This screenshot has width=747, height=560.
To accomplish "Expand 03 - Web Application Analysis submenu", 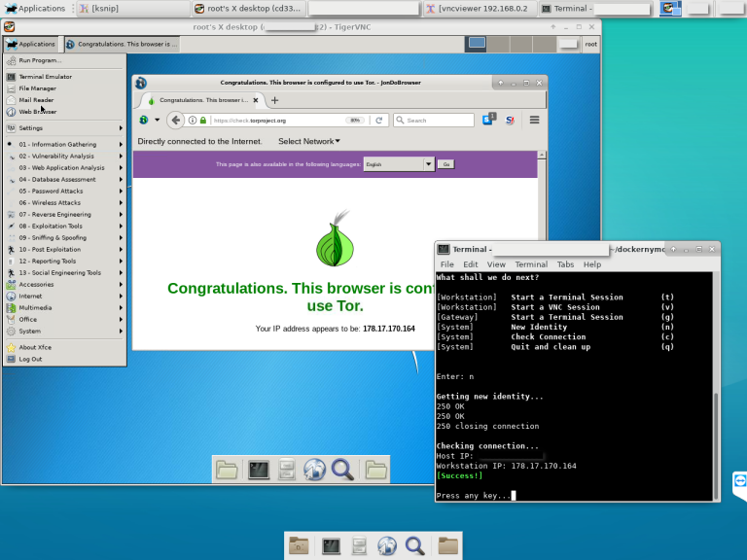I will [65, 167].
